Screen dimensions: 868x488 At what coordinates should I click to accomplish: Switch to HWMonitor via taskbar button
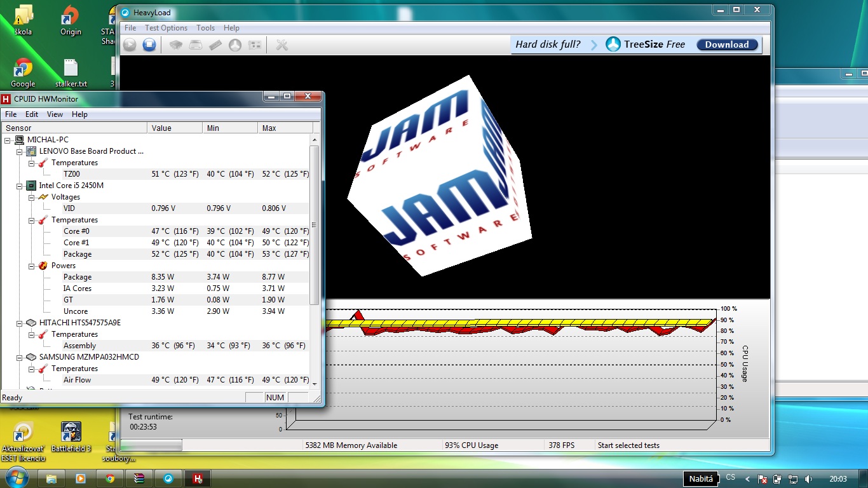tap(198, 478)
